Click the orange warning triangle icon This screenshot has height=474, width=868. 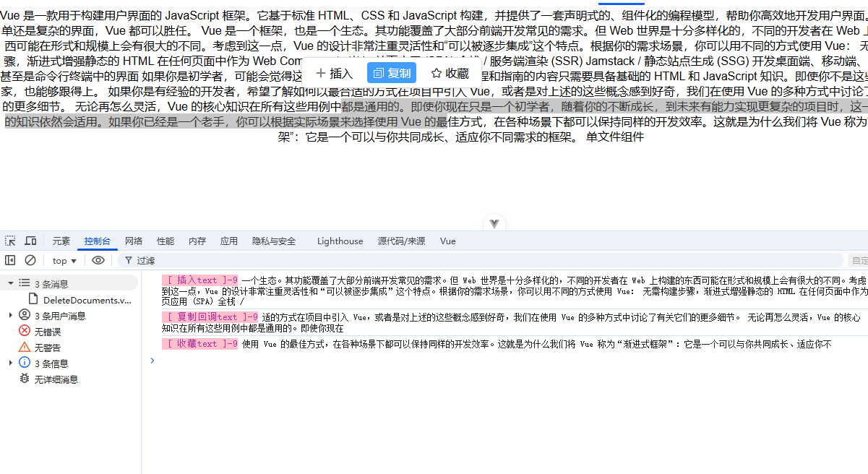click(x=25, y=347)
